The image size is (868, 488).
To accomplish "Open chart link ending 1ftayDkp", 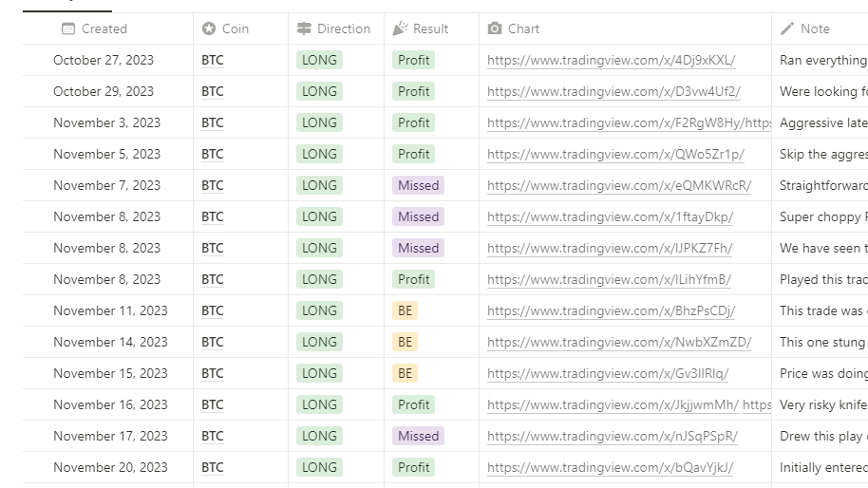I will pos(610,216).
